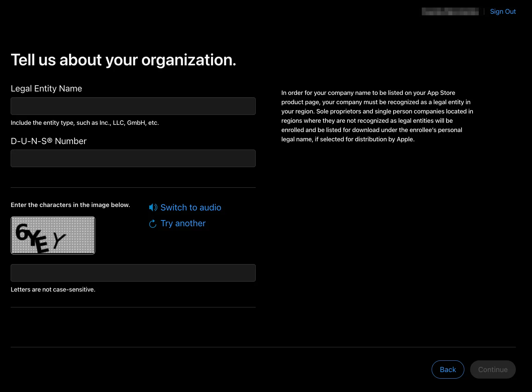Click the 'Enter the characters in the image' label
532x392 pixels.
click(x=70, y=205)
